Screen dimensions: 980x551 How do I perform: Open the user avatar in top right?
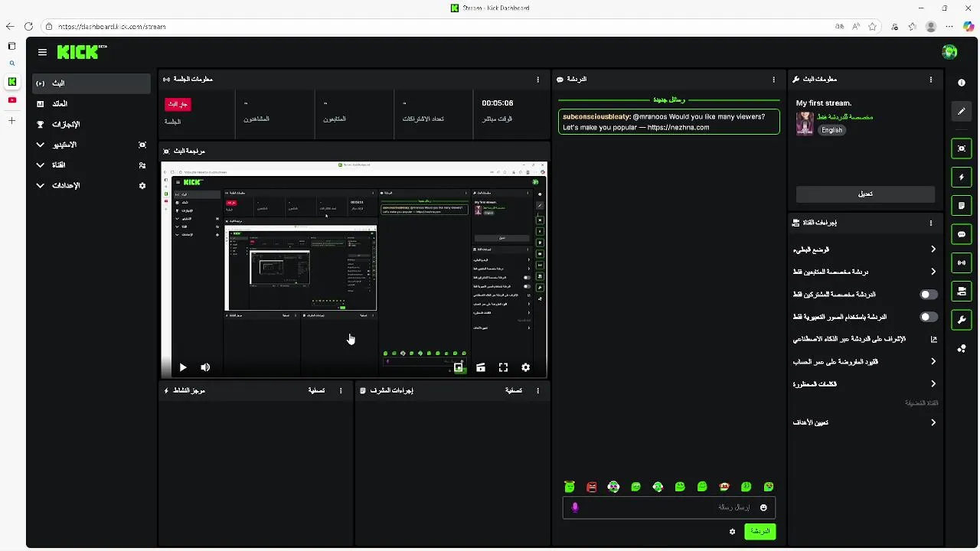coord(949,52)
